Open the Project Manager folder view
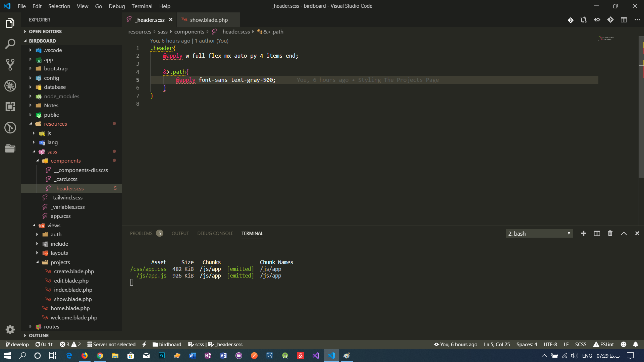This screenshot has height=362, width=644. pos(10,148)
